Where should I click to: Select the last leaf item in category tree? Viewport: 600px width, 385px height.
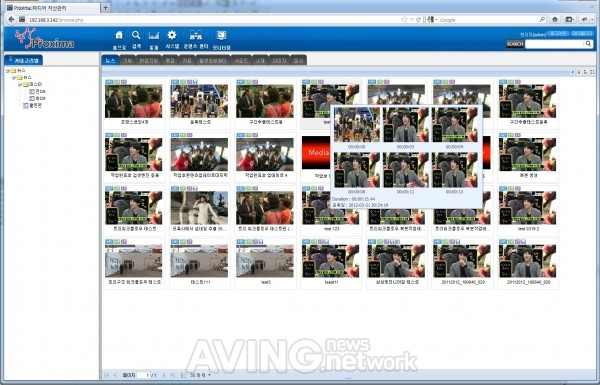click(x=33, y=106)
